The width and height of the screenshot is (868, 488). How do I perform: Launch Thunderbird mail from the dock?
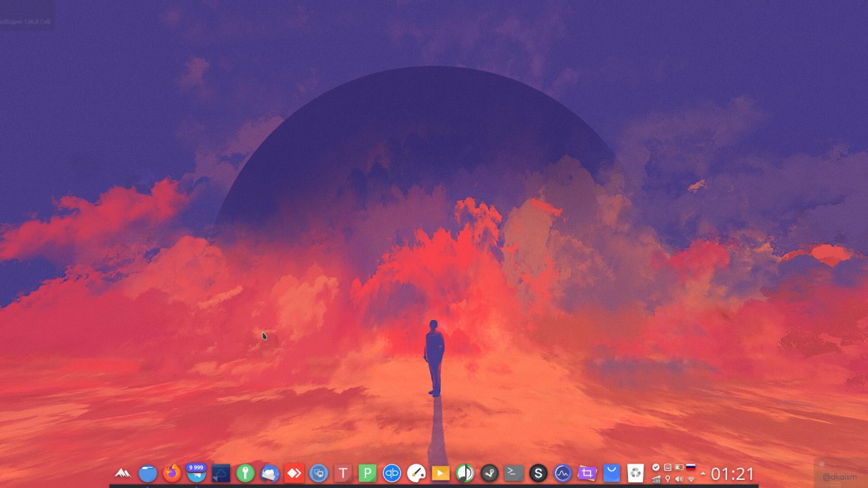tap(270, 473)
